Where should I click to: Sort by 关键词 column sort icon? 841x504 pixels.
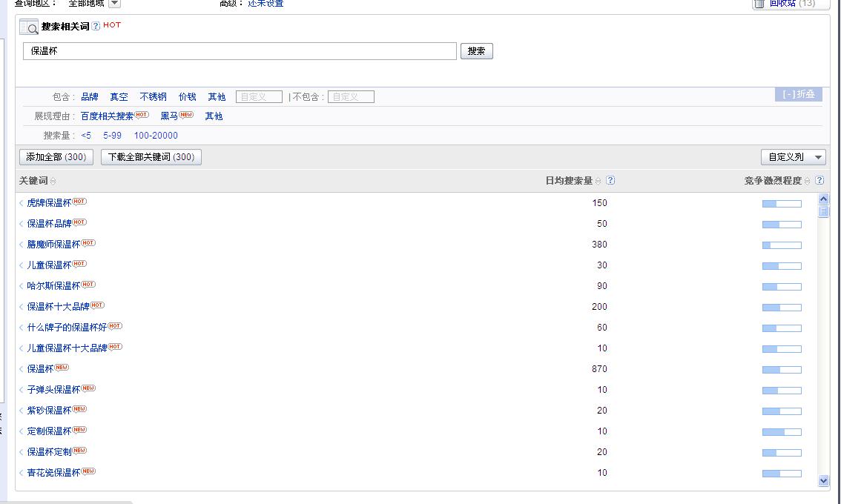point(53,182)
